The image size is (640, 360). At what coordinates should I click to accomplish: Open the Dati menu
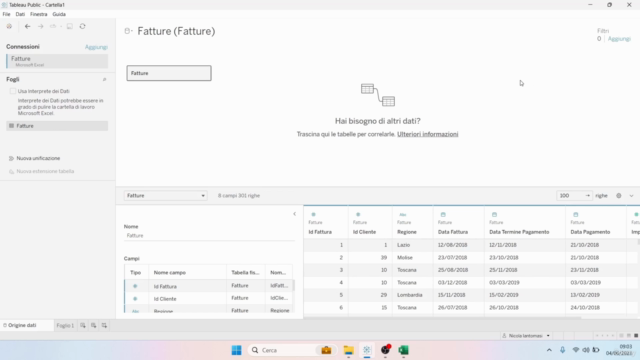(20, 14)
